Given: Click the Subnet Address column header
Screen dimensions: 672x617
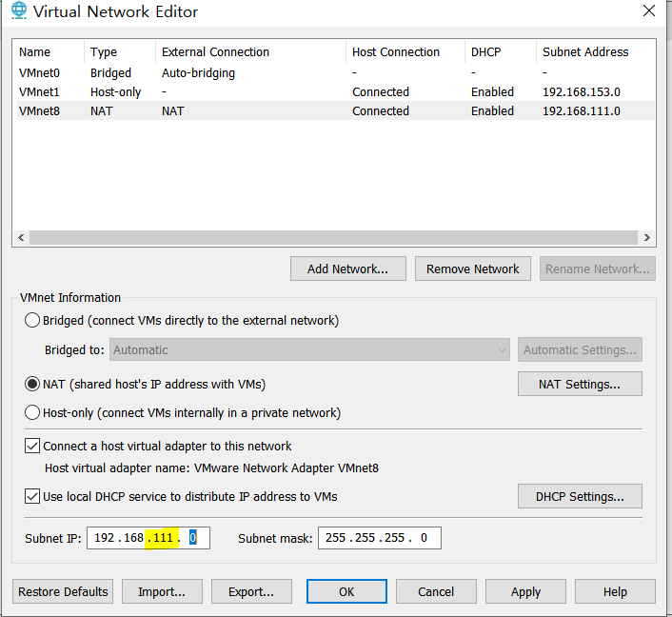Looking at the screenshot, I should (x=596, y=51).
